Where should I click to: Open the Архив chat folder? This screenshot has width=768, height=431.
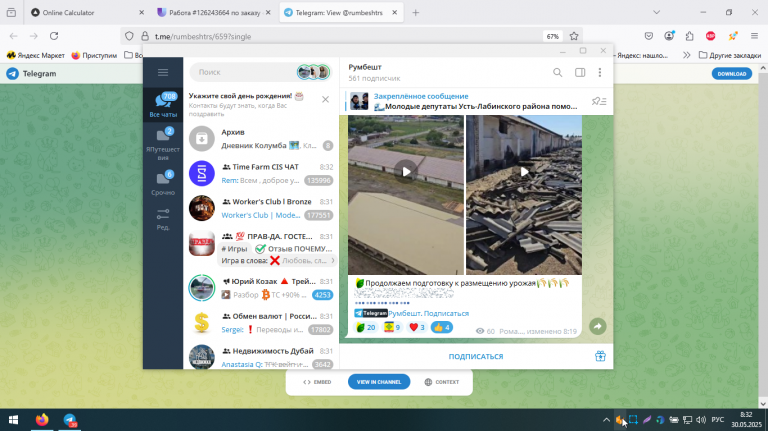coord(261,139)
